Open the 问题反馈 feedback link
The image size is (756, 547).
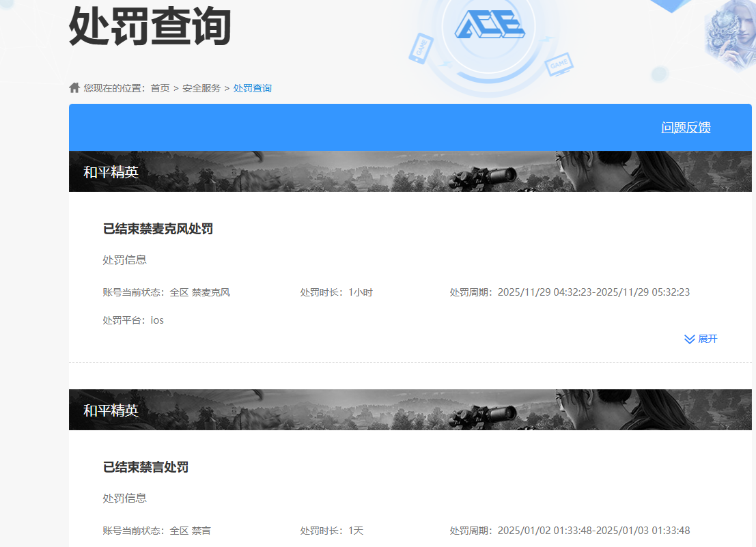coord(686,127)
